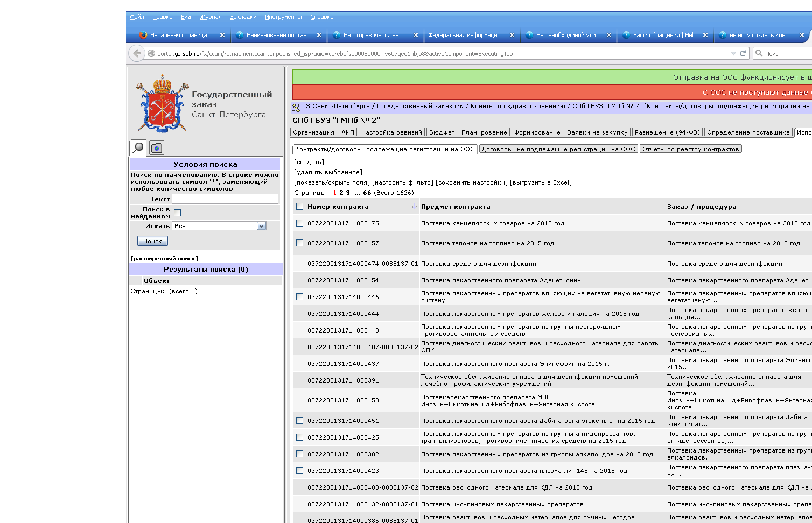
Task: Click the St. Petersburg coat of arms logo
Action: (x=162, y=103)
